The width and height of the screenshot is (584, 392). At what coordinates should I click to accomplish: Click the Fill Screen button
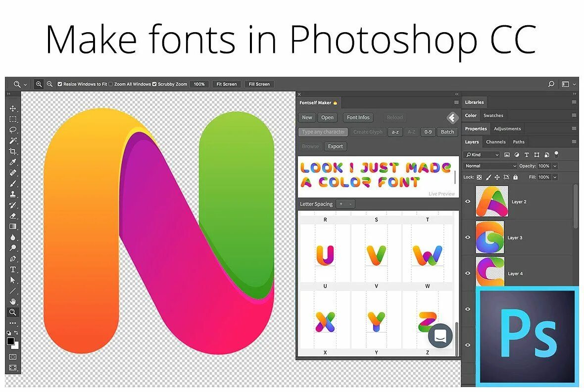point(259,84)
